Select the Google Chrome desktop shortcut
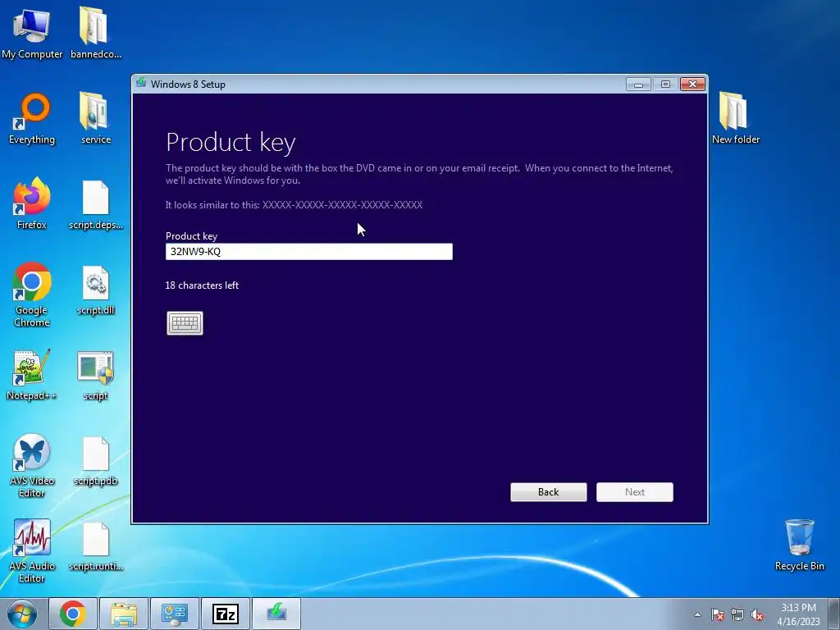 pyautogui.click(x=32, y=294)
